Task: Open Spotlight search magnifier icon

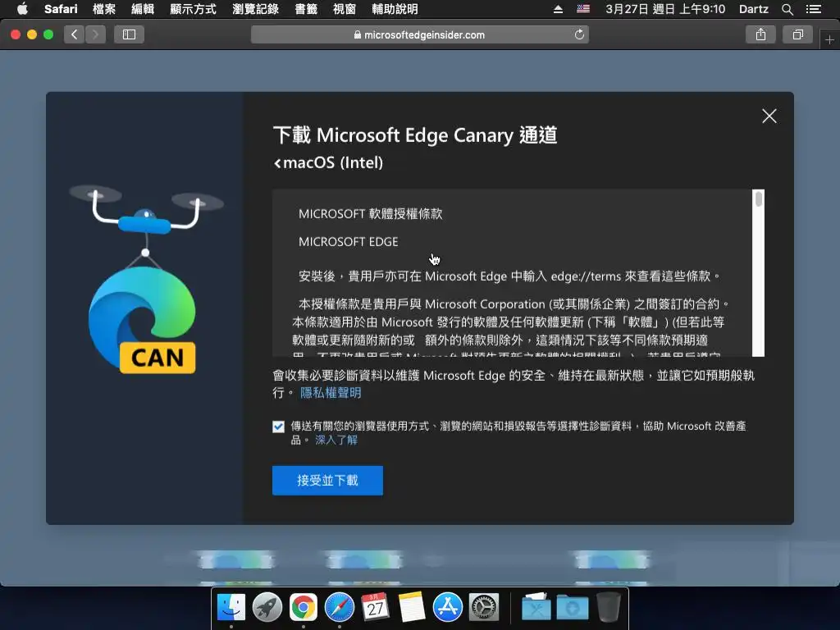Action: pos(787,9)
